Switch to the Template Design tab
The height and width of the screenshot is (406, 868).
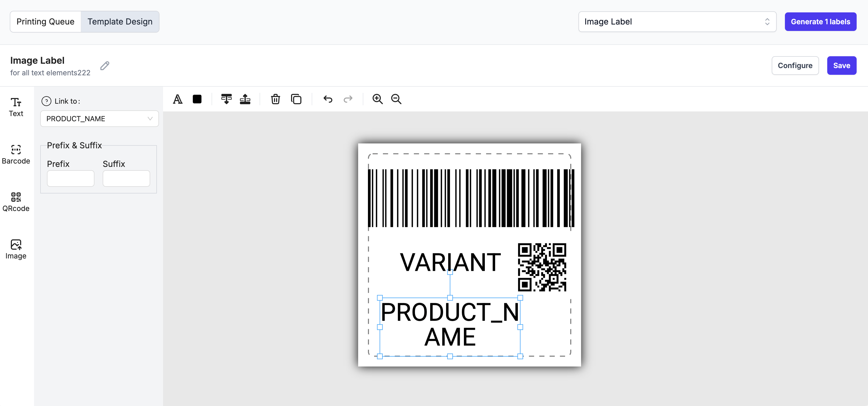click(x=120, y=21)
